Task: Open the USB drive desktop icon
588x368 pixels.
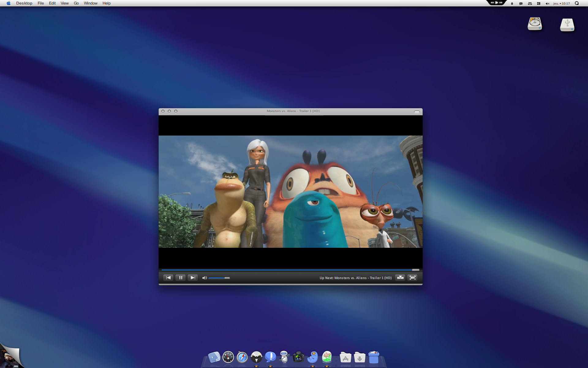Action: pos(567,25)
